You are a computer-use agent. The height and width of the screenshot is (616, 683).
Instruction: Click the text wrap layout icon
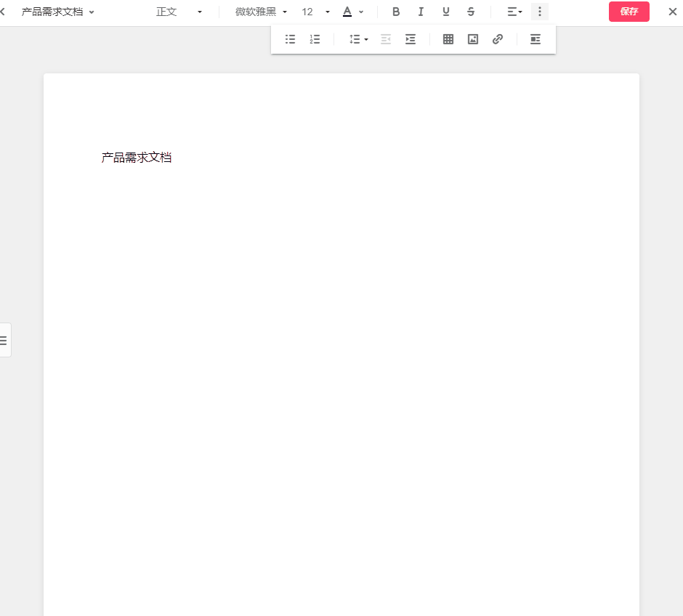pos(536,39)
